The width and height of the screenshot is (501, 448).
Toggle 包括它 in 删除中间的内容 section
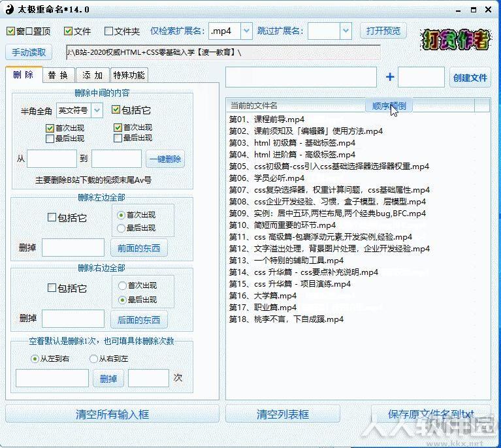click(x=116, y=110)
